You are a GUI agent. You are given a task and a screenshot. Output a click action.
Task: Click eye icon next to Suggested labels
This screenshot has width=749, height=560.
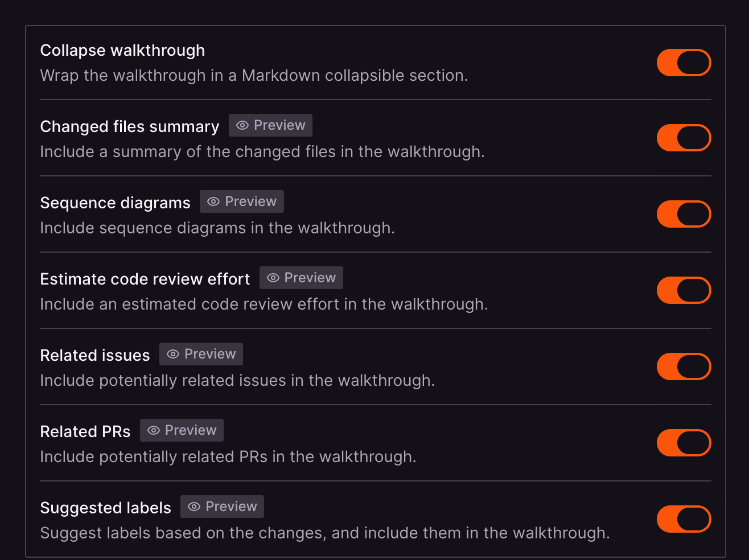click(194, 507)
